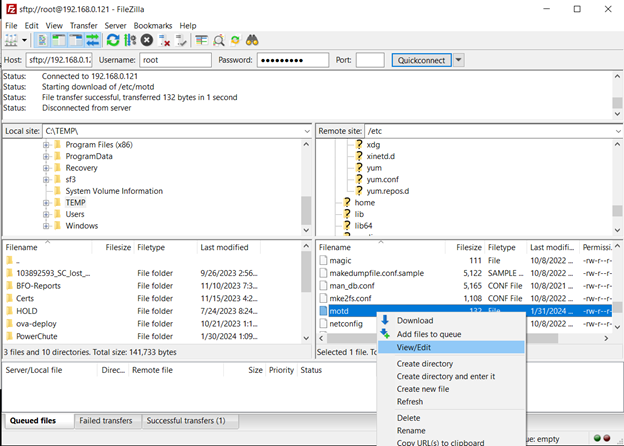Image resolution: width=624 pixels, height=446 pixels.
Task: Open the Remote site path dropdown
Action: (618, 131)
